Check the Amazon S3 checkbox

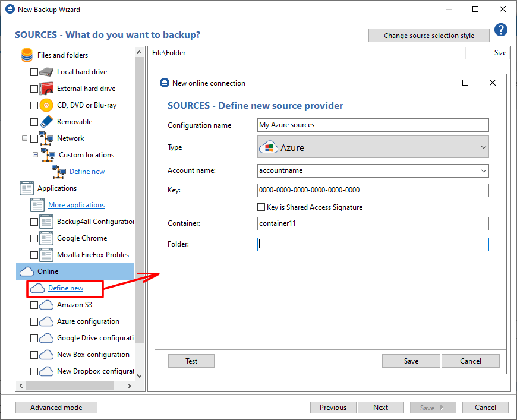[x=34, y=305]
